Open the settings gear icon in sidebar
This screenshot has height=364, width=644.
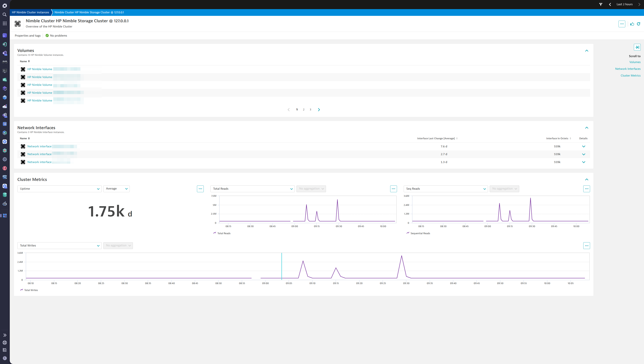[x=5, y=159]
